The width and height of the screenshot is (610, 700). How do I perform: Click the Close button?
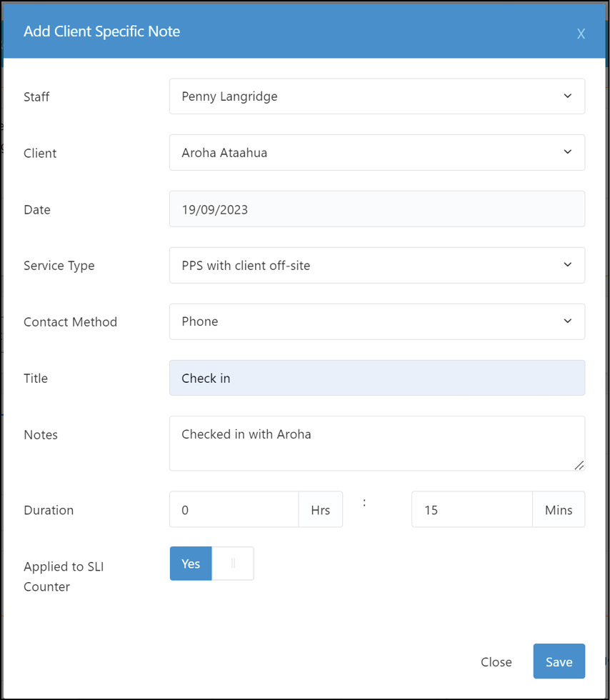[x=496, y=661]
